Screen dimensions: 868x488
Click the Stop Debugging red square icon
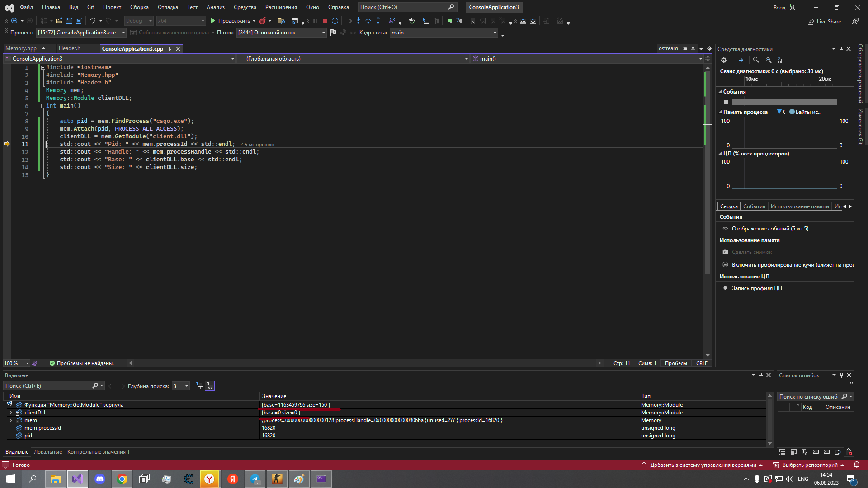325,21
